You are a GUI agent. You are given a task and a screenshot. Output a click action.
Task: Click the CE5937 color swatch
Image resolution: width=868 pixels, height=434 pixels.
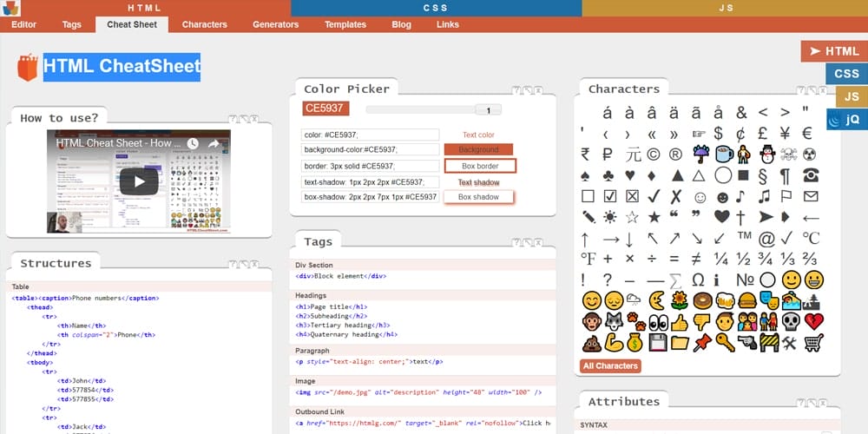pos(325,108)
